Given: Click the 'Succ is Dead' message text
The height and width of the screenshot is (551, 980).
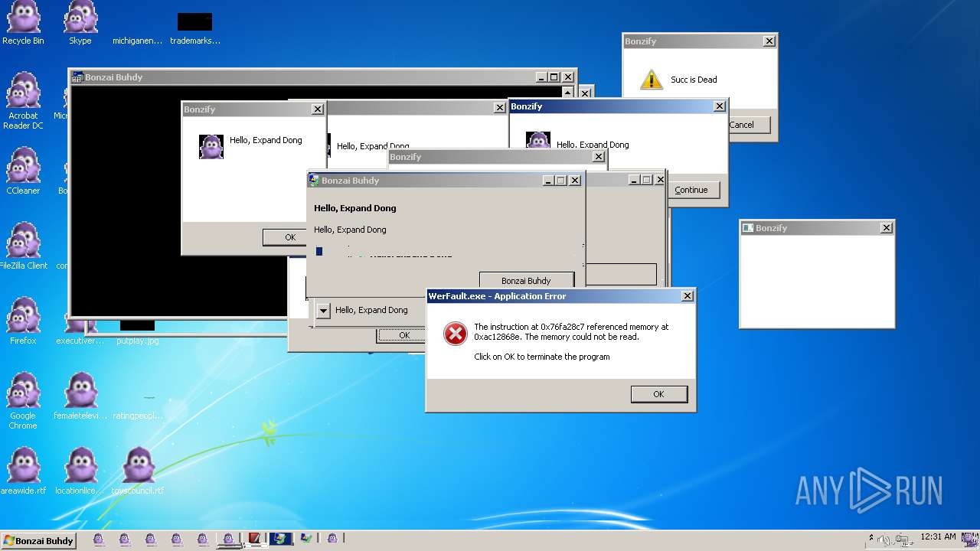Looking at the screenshot, I should tap(694, 80).
